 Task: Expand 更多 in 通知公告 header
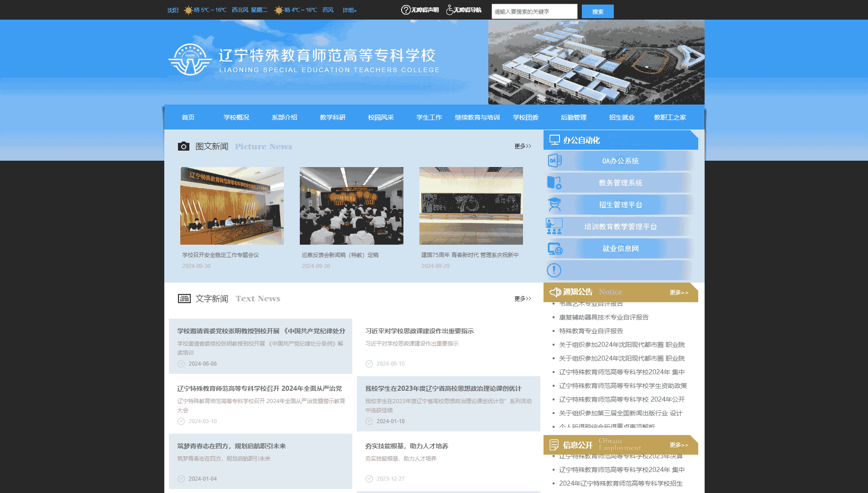click(x=679, y=293)
